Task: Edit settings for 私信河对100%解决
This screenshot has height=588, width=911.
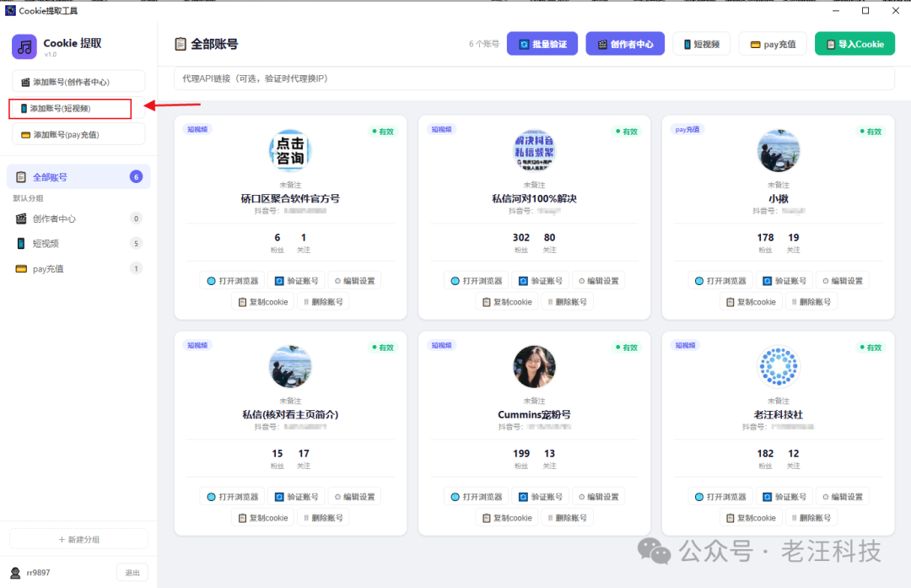Action: tap(598, 281)
